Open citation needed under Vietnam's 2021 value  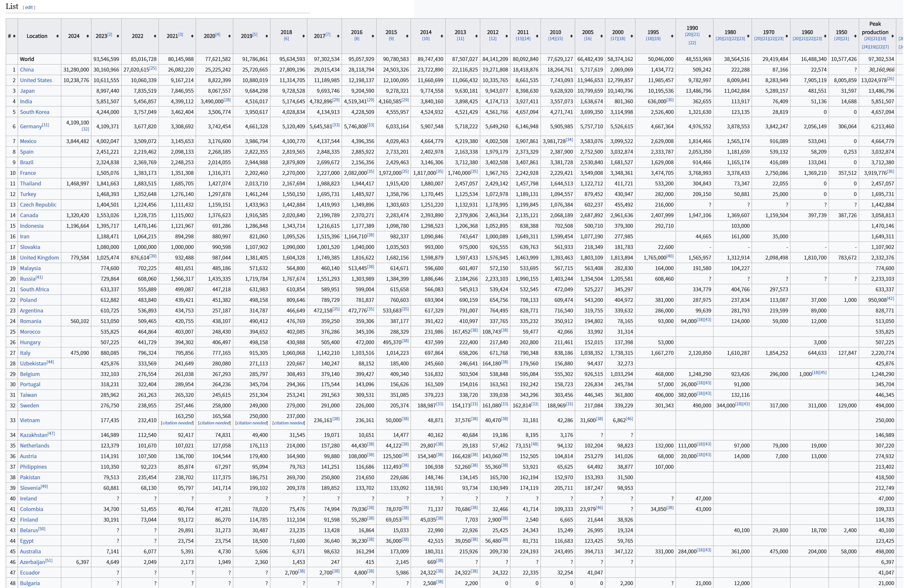(x=177, y=423)
